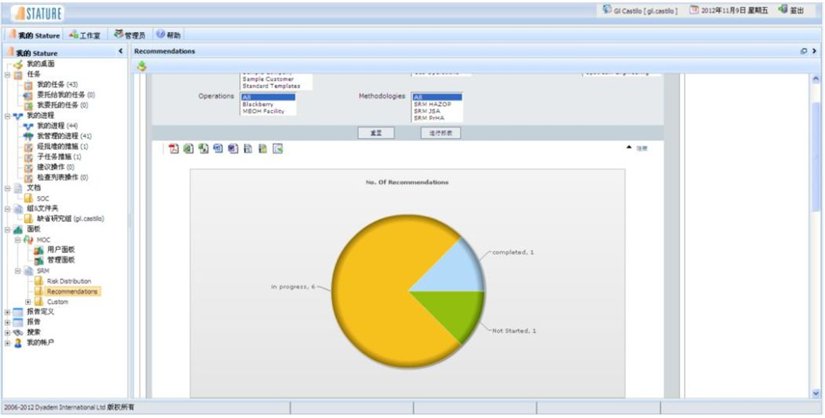The width and height of the screenshot is (825, 418).
Task: Click the right arrow in Recommendations header
Action: (814, 51)
